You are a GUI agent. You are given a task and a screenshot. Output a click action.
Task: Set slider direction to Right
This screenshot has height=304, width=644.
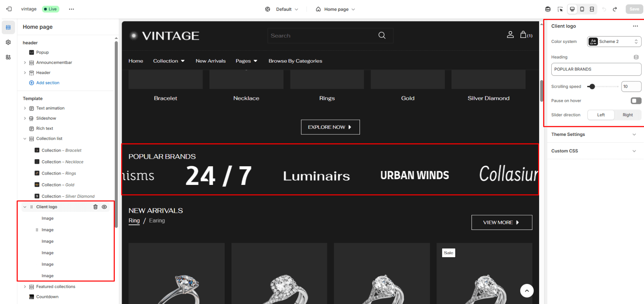coord(628,115)
